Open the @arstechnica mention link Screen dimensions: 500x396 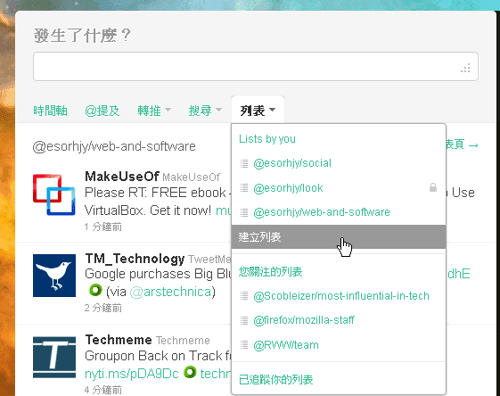[170, 292]
